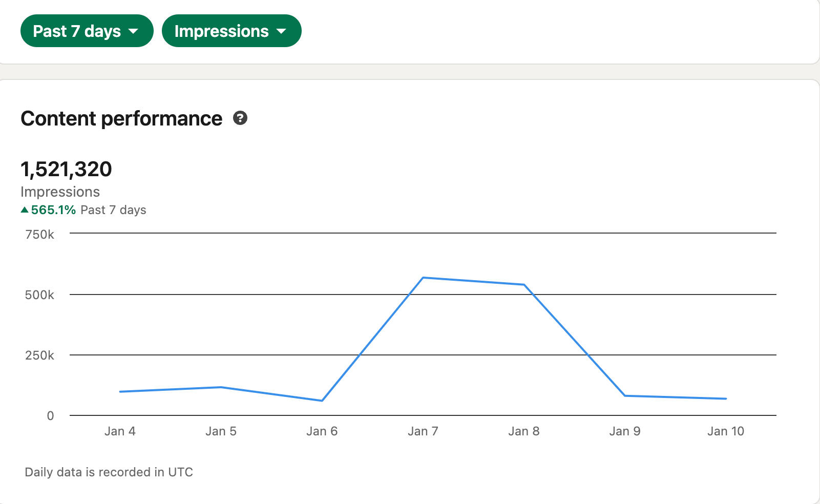
Task: Click the 750k y-axis label
Action: tap(39, 235)
